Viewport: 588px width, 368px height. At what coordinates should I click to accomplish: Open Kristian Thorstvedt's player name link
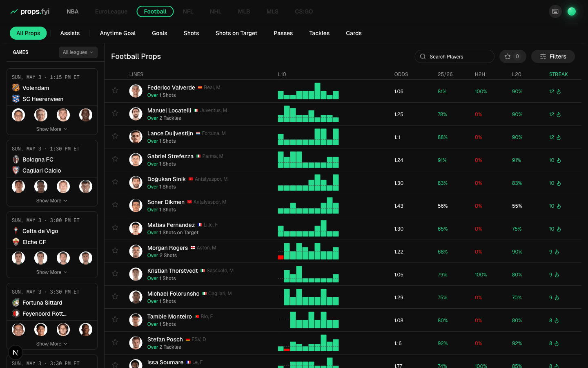[x=172, y=271]
